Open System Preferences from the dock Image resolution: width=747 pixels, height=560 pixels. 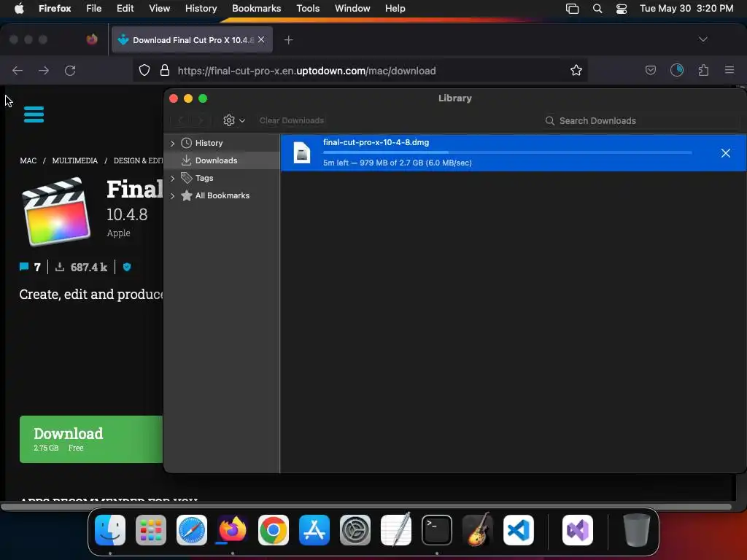(x=355, y=530)
